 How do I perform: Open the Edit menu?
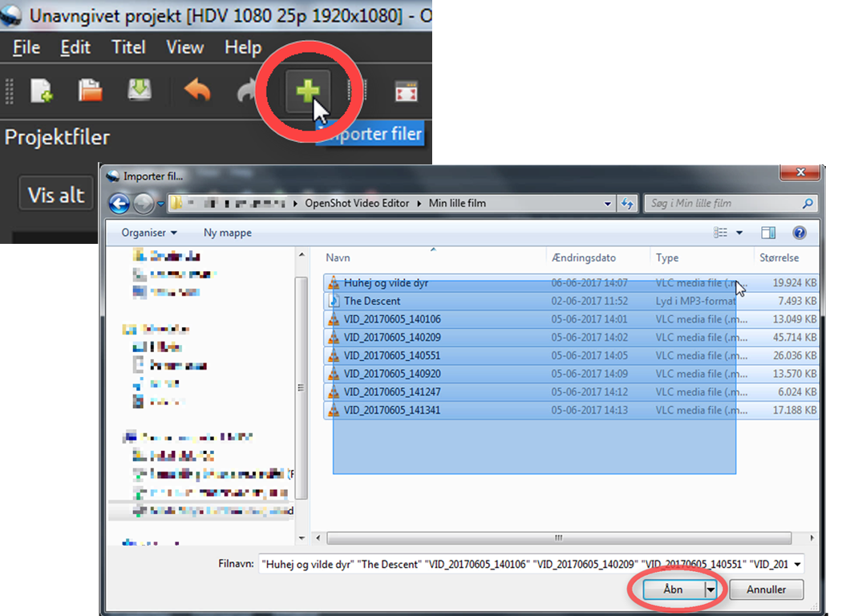[75, 47]
